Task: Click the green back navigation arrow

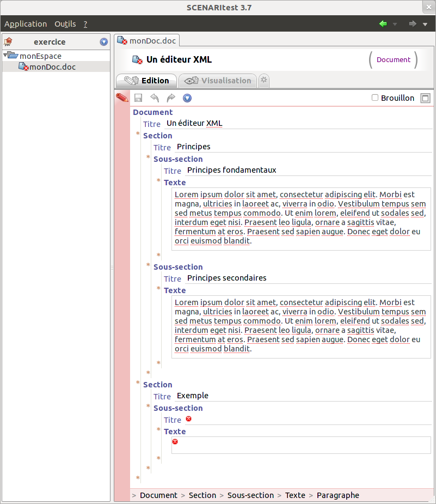Action: click(x=383, y=24)
